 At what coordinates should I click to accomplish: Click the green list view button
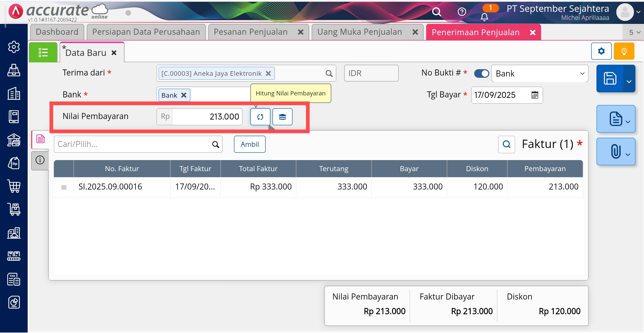[x=43, y=52]
